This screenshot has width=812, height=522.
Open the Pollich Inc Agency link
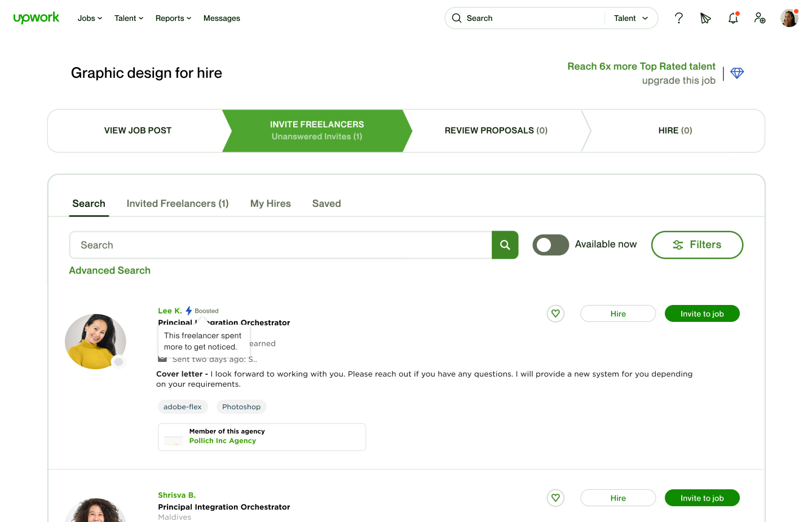[222, 440]
